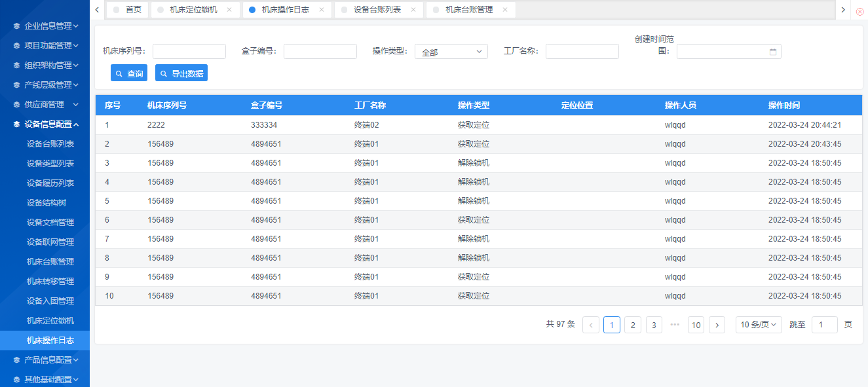Expand the 产品信息配置 menu
Screen dimensions: 868x387
point(45,360)
